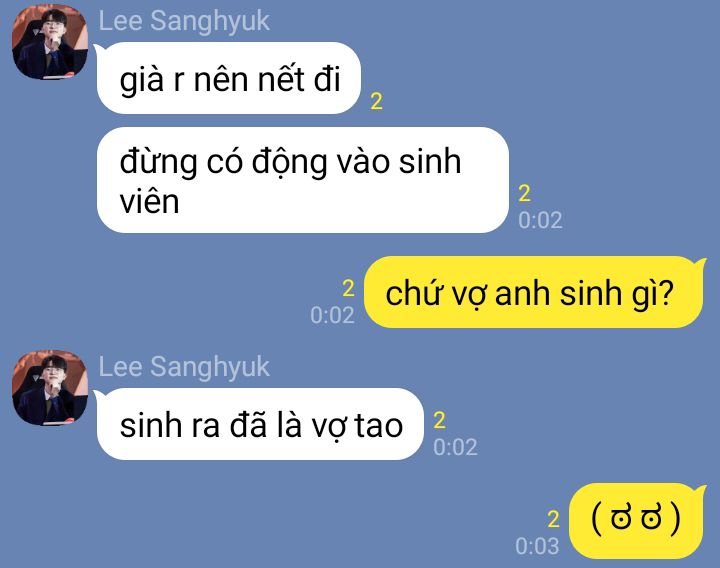The height and width of the screenshot is (568, 720).
Task: Select the 0:02 timestamp beside 'sinh ra đã là vợ tao'
Action: pyautogui.click(x=455, y=447)
